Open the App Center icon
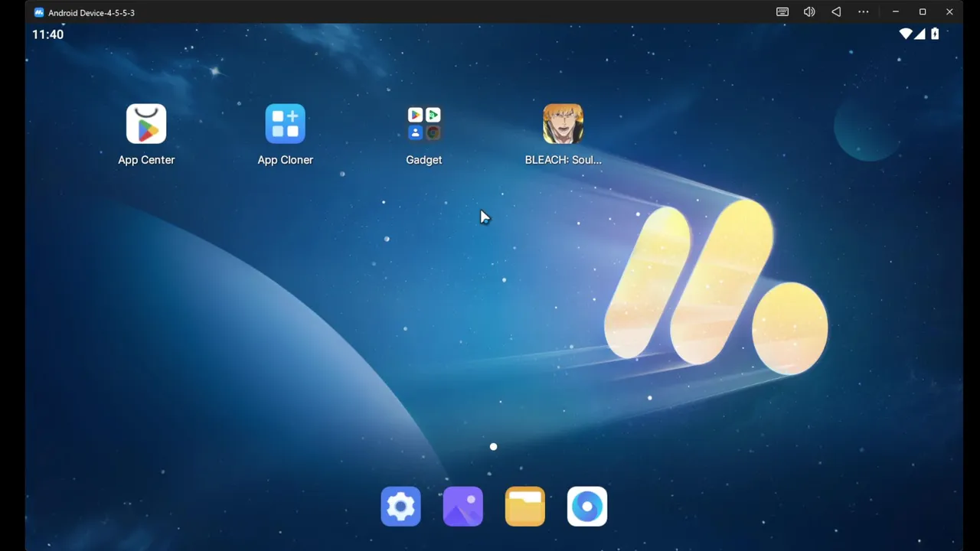 [146, 124]
